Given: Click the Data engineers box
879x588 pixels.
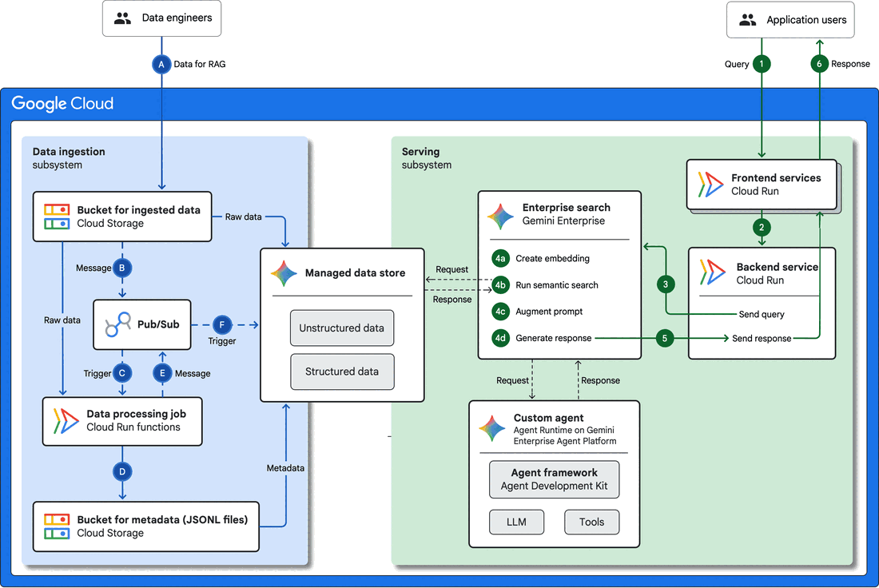Looking at the screenshot, I should coord(161,18).
